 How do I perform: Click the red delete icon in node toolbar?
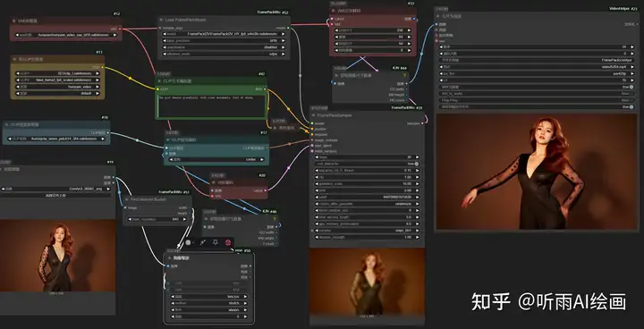228,243
